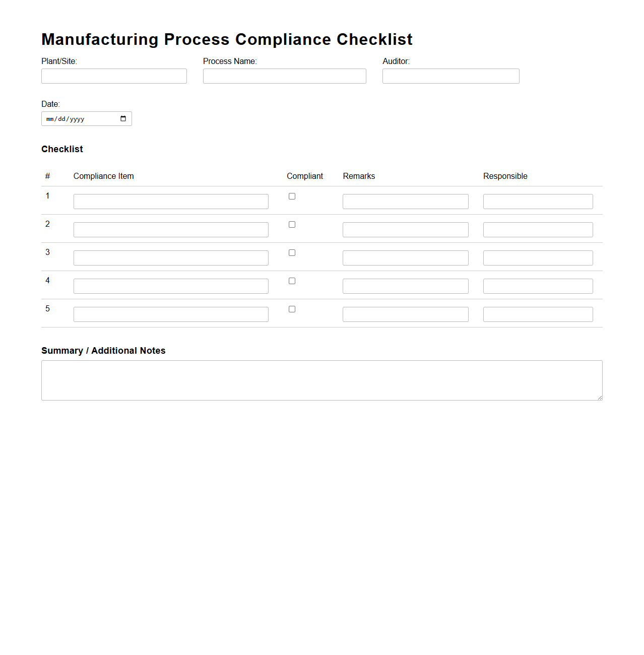This screenshot has height=655, width=644.
Task: Click the Compliance Item input on row 4
Action: pyautogui.click(x=171, y=286)
